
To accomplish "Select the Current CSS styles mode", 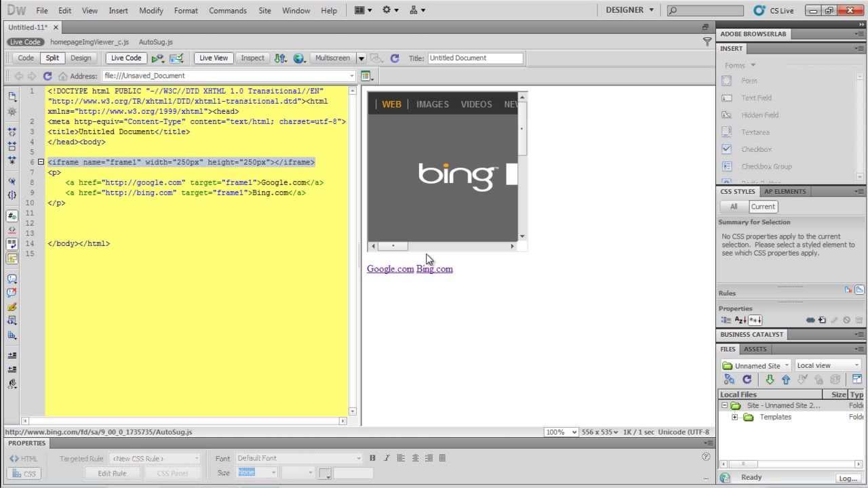I will pos(763,207).
